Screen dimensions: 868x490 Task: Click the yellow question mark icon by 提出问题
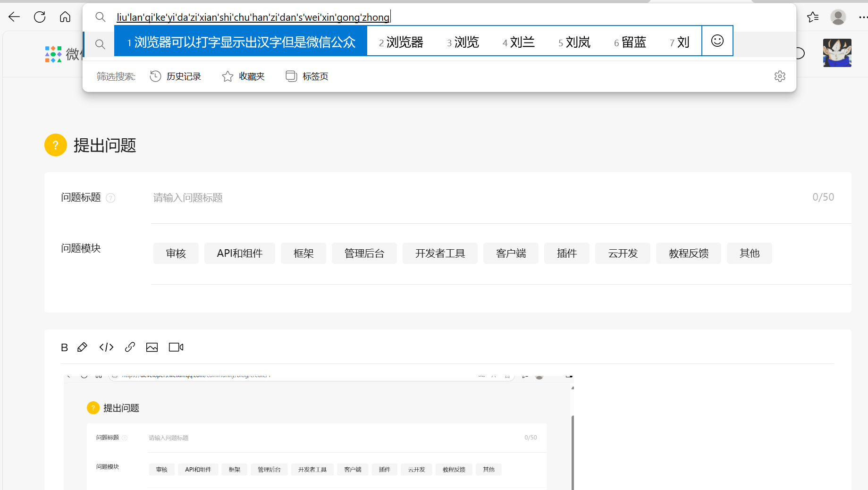(x=56, y=145)
